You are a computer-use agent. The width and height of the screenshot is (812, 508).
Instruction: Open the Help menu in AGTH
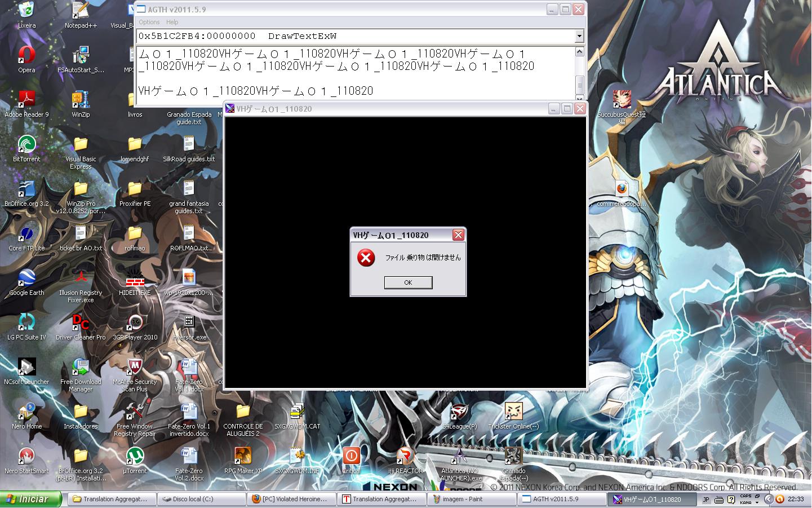[x=172, y=22]
